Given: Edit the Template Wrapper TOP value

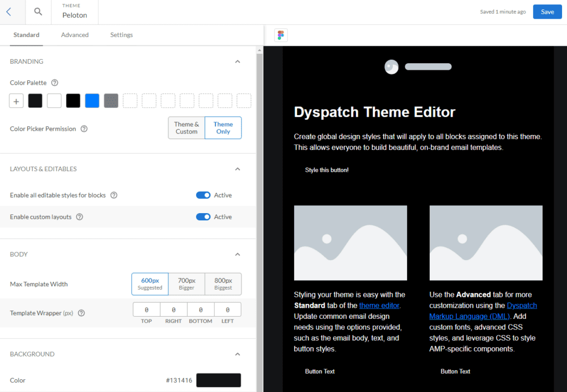Looking at the screenshot, I should tap(146, 310).
